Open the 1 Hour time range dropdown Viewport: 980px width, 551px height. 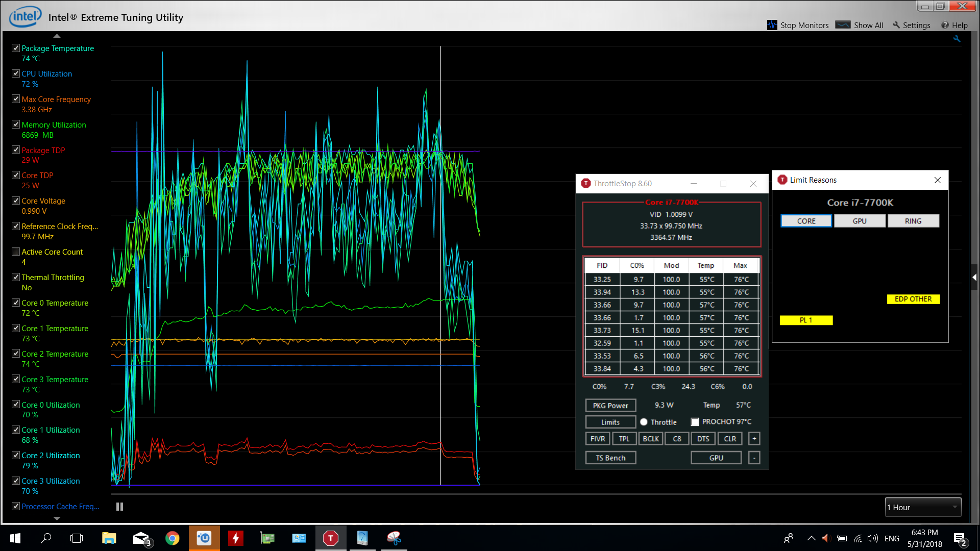click(923, 507)
